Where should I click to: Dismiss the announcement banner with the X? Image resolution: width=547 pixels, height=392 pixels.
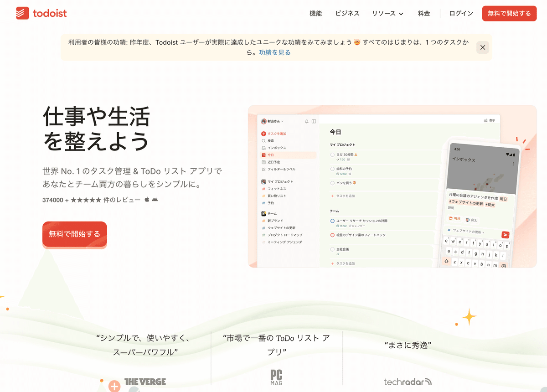pyautogui.click(x=483, y=47)
